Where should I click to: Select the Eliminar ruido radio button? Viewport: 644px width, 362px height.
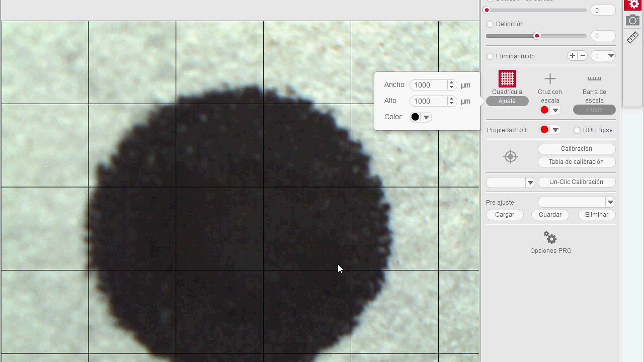[x=490, y=56]
